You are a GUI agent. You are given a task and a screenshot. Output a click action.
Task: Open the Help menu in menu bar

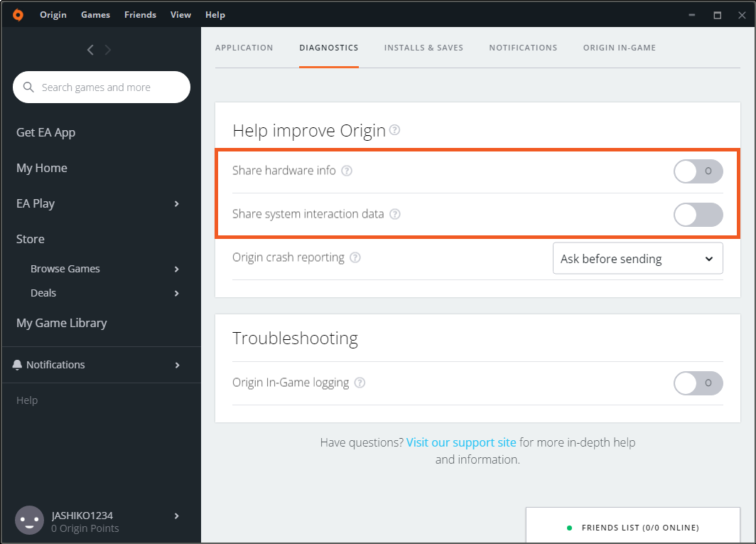click(215, 15)
